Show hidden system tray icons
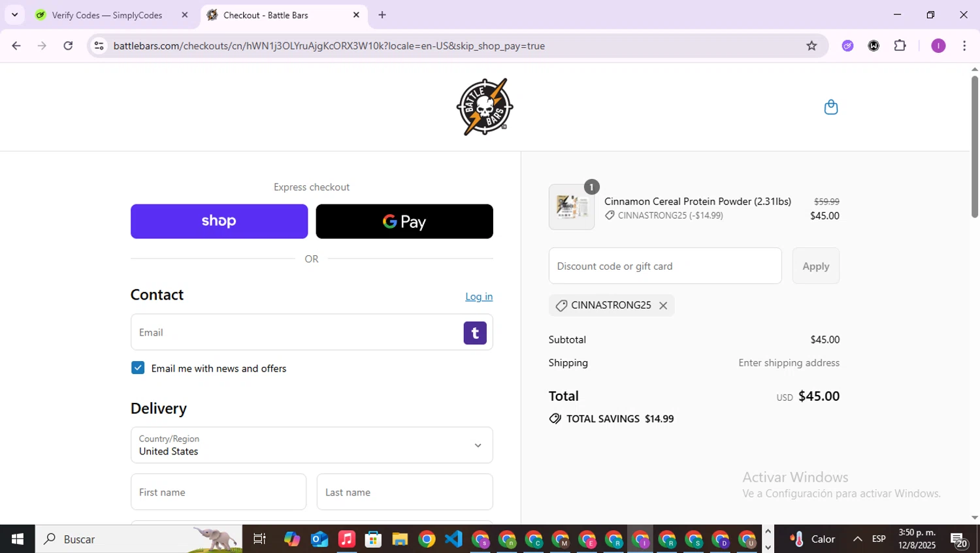980x553 pixels. [857, 539]
